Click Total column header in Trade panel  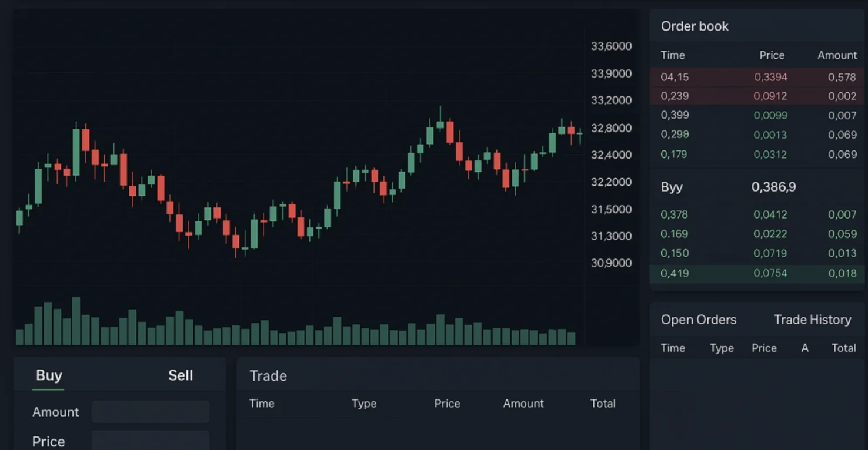point(602,404)
